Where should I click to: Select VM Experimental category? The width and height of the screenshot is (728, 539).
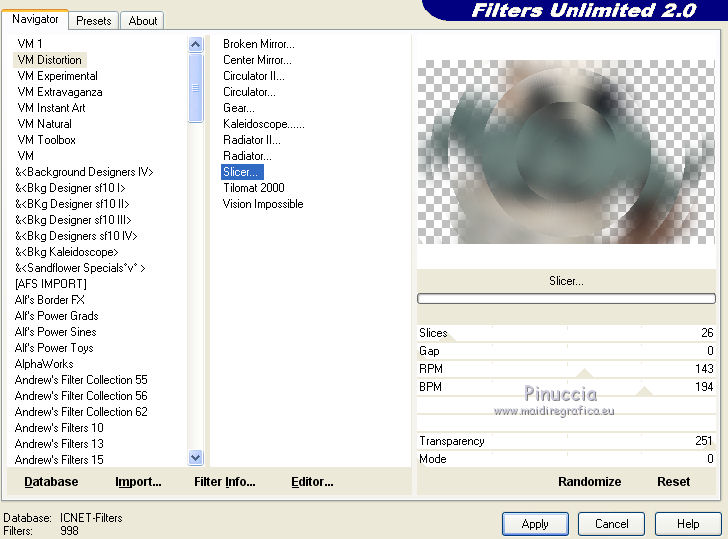[58, 76]
